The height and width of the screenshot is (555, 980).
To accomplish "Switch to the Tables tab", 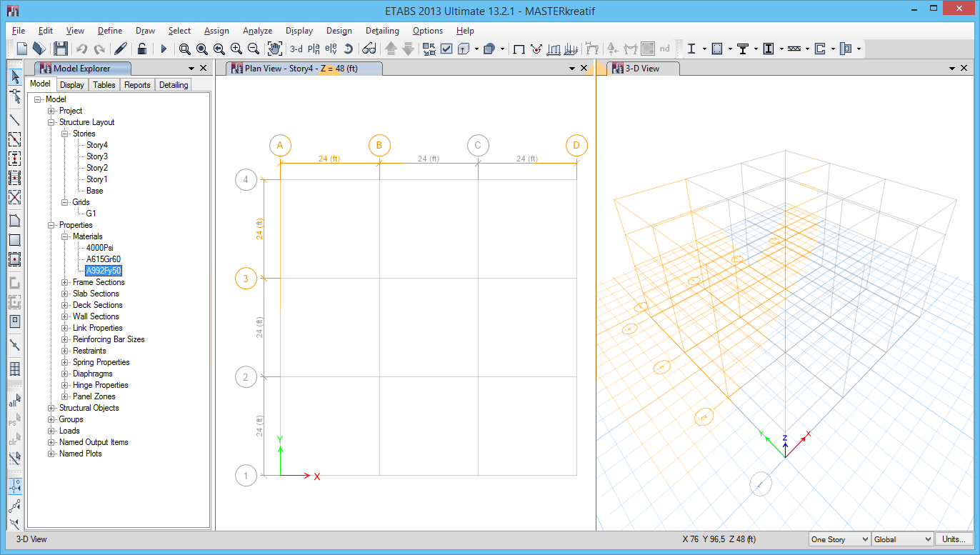I will (x=104, y=85).
